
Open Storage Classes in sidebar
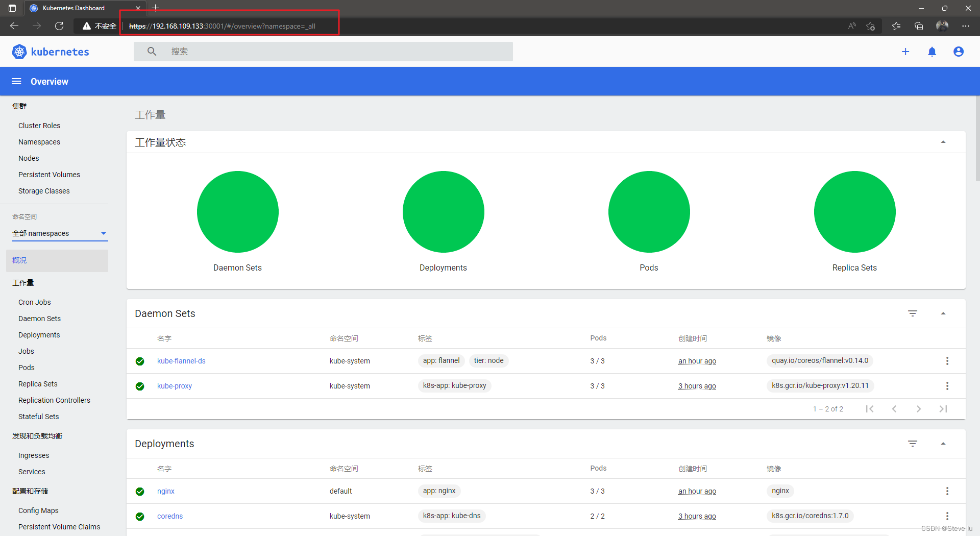point(44,191)
